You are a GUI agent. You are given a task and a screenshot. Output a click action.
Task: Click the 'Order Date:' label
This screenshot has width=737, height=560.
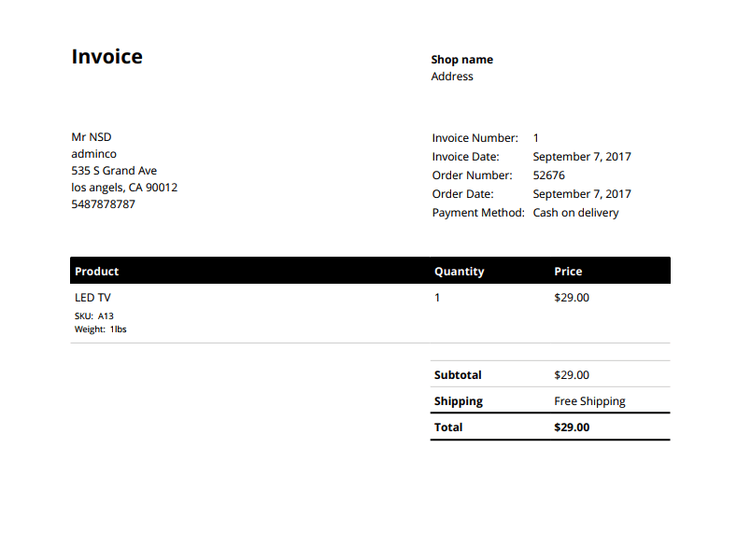[462, 194]
